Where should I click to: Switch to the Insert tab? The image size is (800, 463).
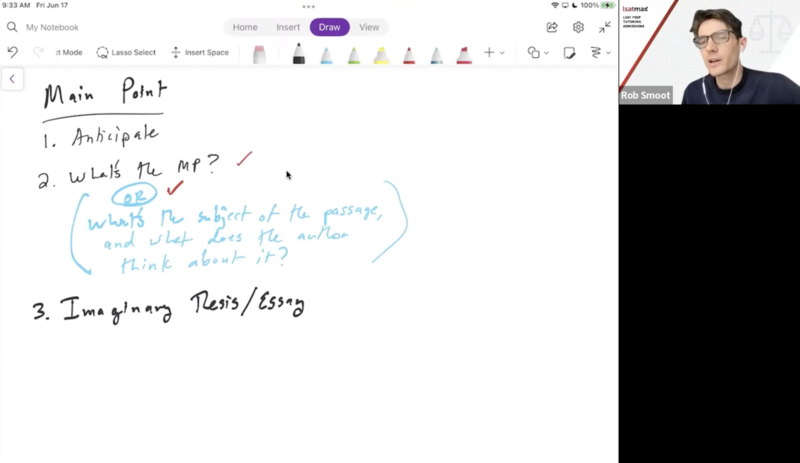coord(288,27)
